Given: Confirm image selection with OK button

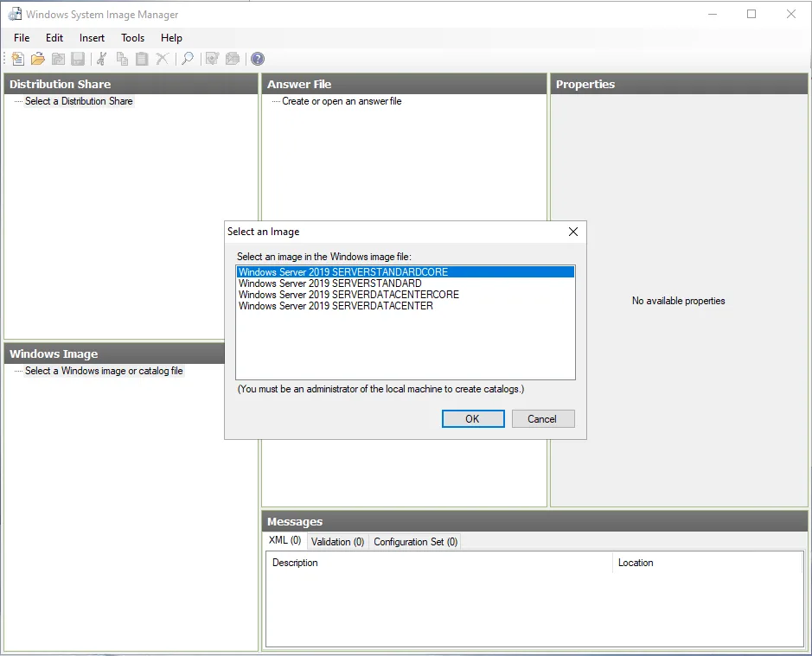Looking at the screenshot, I should [x=473, y=419].
